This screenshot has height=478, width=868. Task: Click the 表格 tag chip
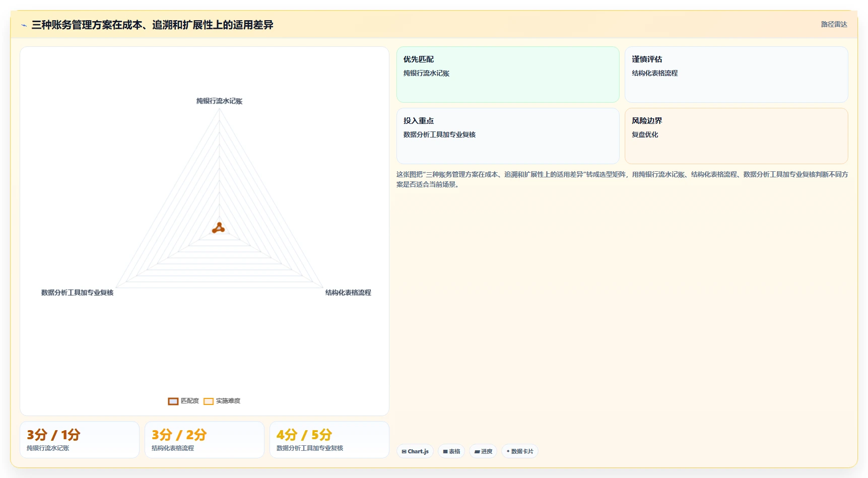click(x=451, y=451)
